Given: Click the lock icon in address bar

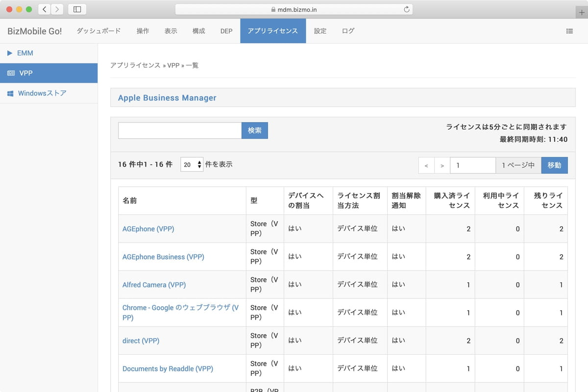Looking at the screenshot, I should pos(273,9).
